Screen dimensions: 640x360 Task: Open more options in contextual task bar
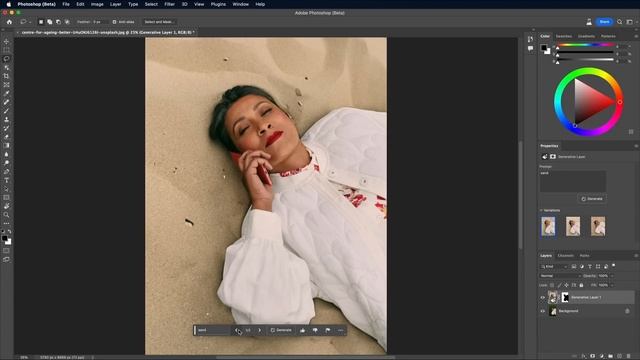tap(341, 330)
